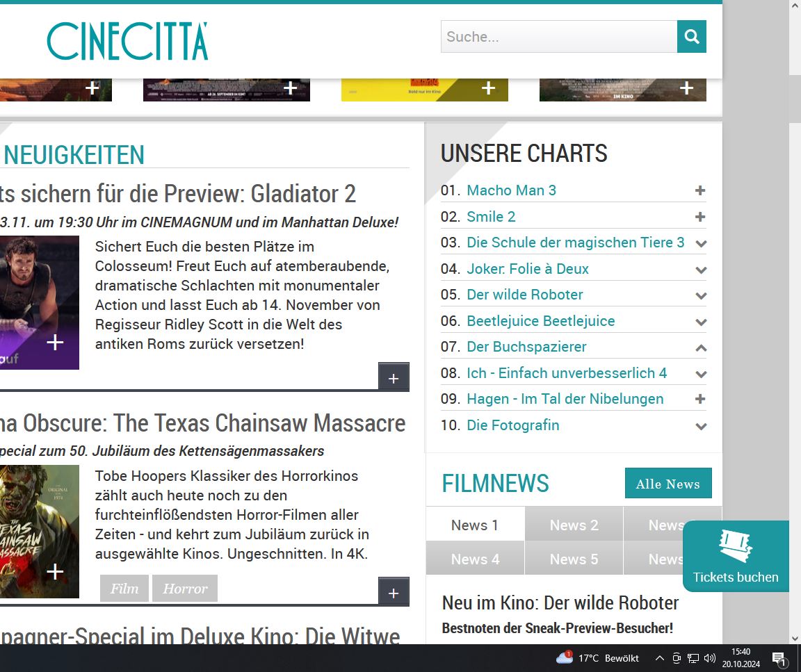Expand chart entry Macho Man 3 plus icon
The image size is (801, 672).
pos(700,190)
